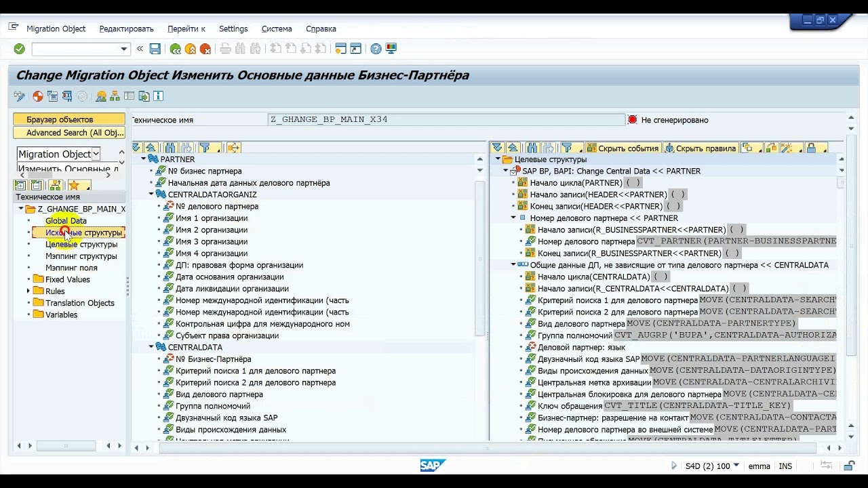This screenshot has width=868, height=488.
Task: Open the Settings menu
Action: (233, 28)
